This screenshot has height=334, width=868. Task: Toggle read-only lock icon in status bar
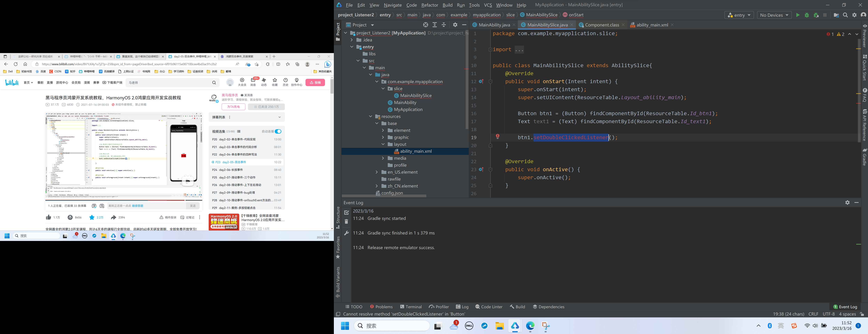click(x=862, y=314)
